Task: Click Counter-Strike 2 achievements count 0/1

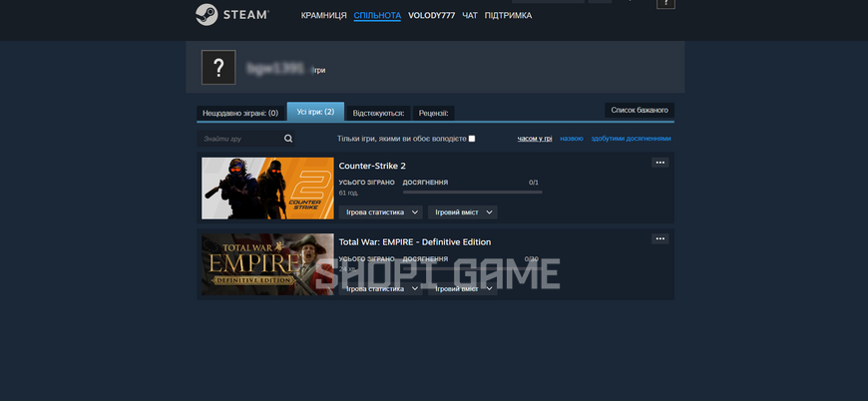Action: 534,183
